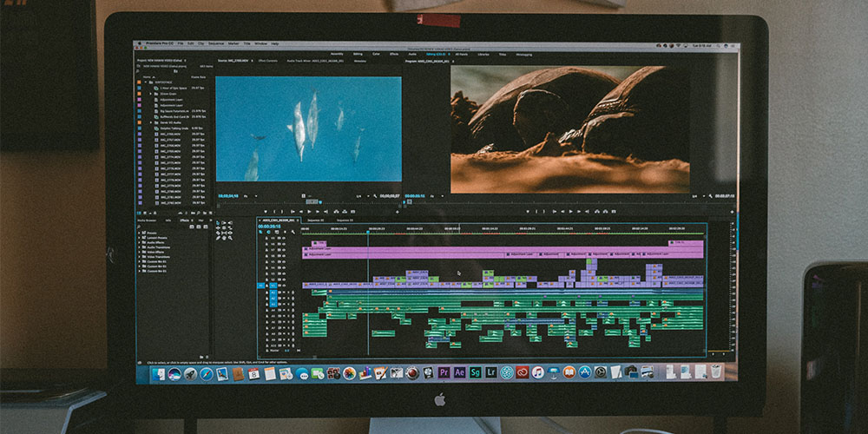This screenshot has height=434, width=868.
Task: Click the Insert button in the Source monitor
Action: tap(336, 212)
